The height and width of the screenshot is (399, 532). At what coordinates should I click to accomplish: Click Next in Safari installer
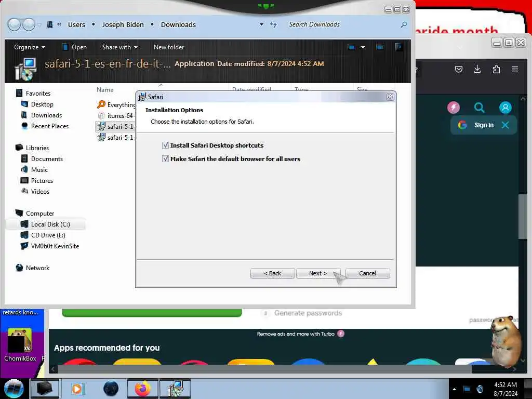[x=318, y=273]
